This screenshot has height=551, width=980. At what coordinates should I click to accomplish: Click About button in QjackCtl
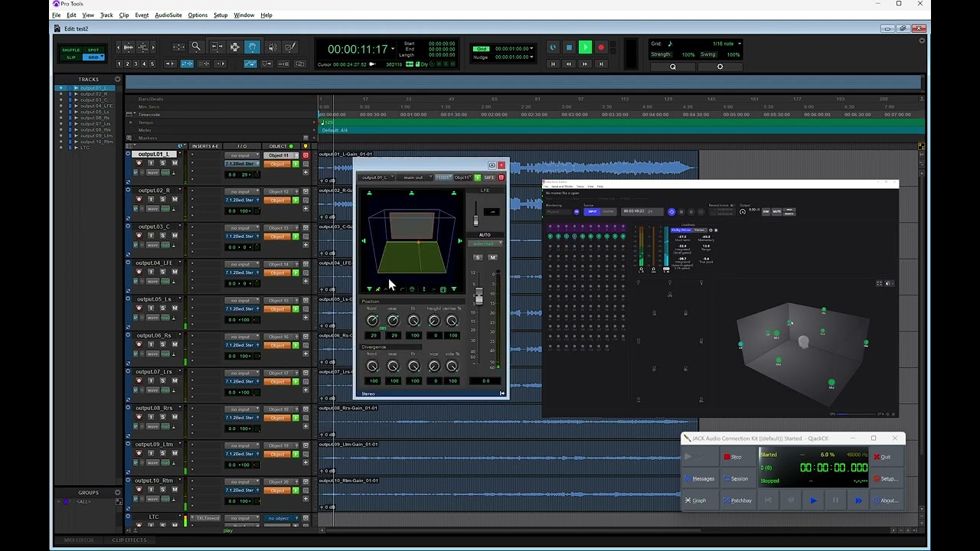(x=886, y=500)
